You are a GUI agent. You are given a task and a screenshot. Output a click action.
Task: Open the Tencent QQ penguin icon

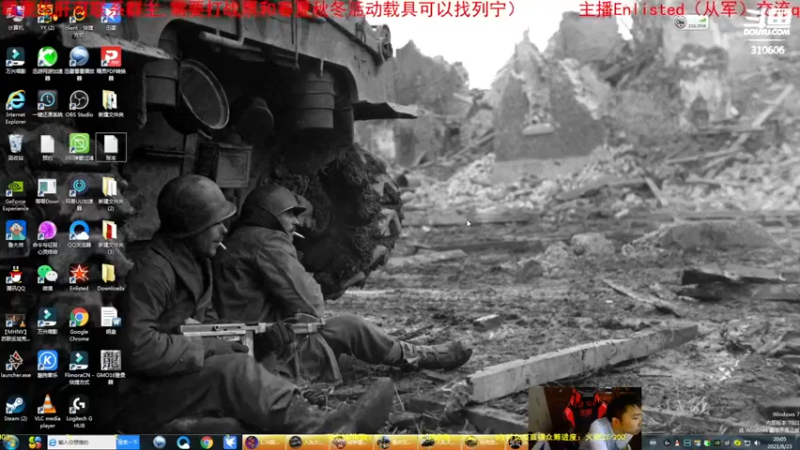click(x=15, y=277)
